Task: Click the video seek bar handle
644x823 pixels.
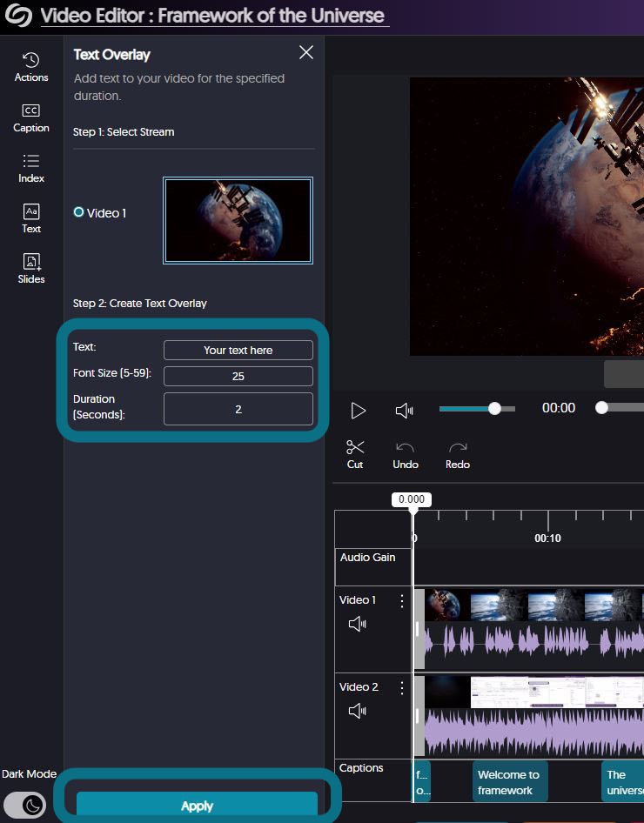Action: pos(602,408)
